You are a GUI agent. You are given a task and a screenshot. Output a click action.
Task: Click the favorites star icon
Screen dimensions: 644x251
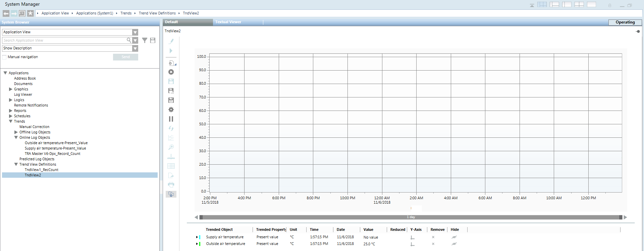30,13
